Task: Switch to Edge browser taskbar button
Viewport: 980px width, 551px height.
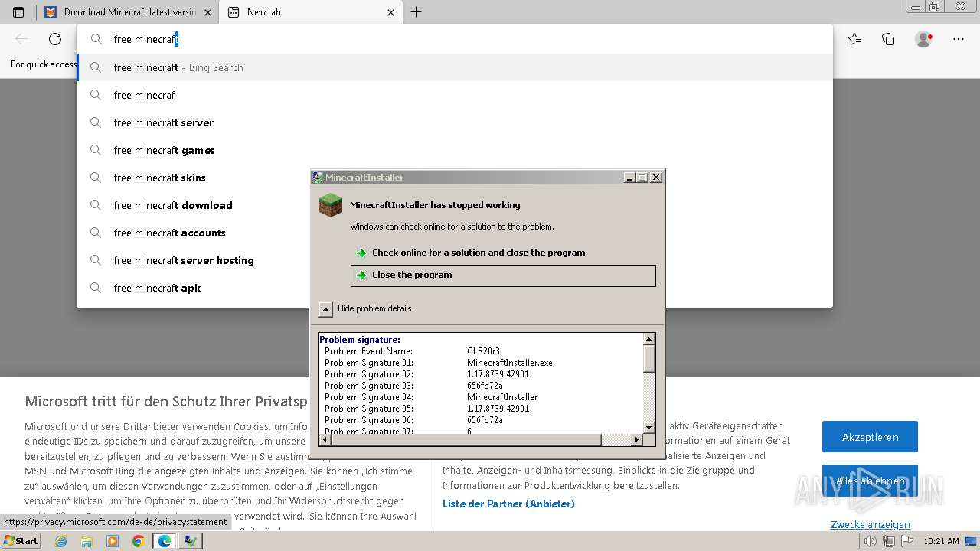Action: 164,541
